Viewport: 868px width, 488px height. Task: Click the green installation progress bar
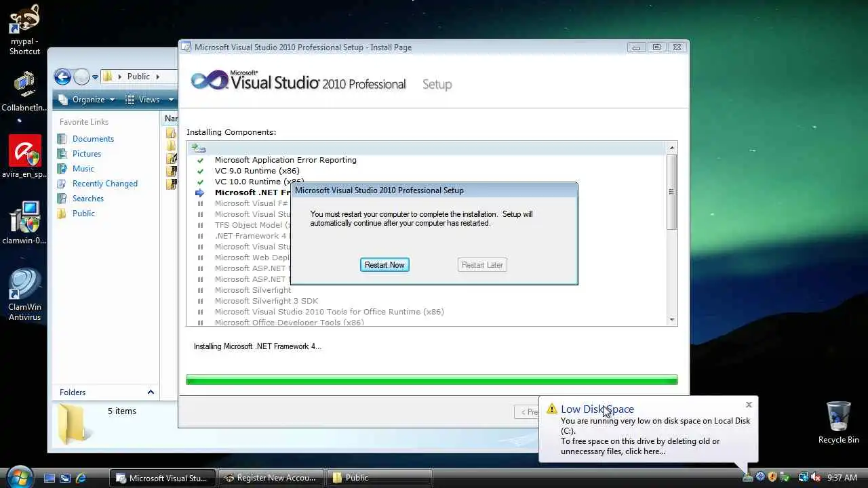coord(432,380)
